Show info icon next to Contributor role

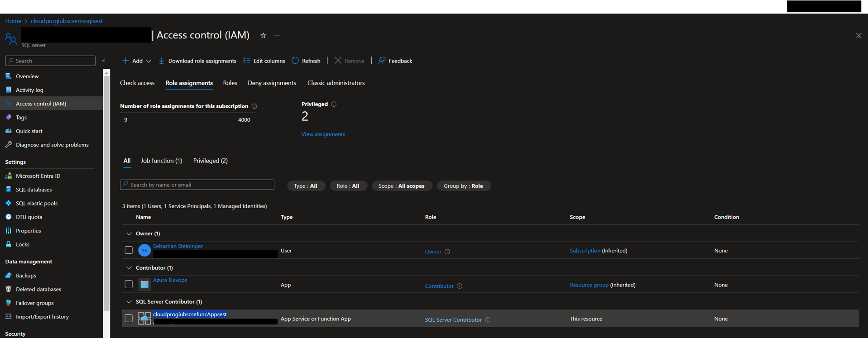tap(460, 286)
